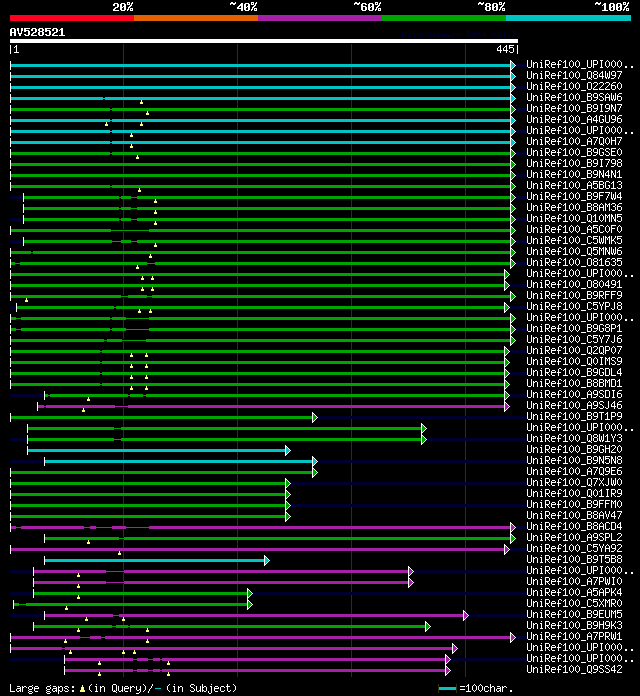Select the UniRef100_B9RFF9 label
Screen dimensions: 640x696
574,295
